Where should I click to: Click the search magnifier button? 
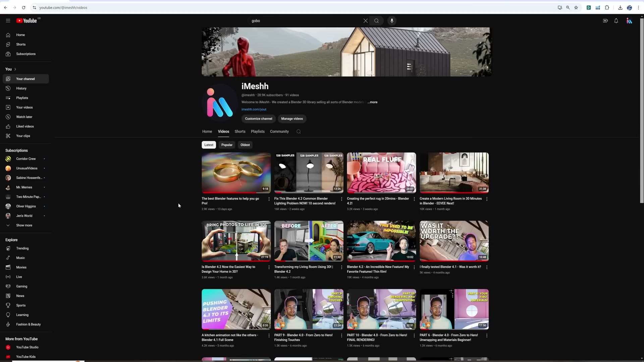377,21
